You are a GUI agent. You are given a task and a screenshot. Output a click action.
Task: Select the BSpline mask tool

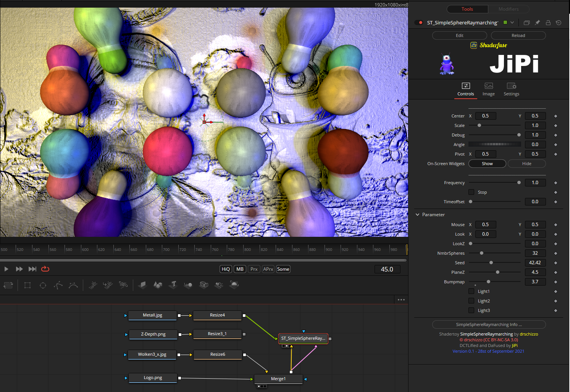tap(73, 285)
